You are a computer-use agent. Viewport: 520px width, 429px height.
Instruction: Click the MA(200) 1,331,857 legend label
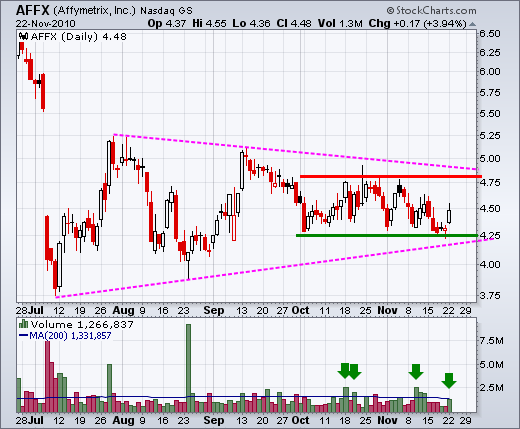70,335
